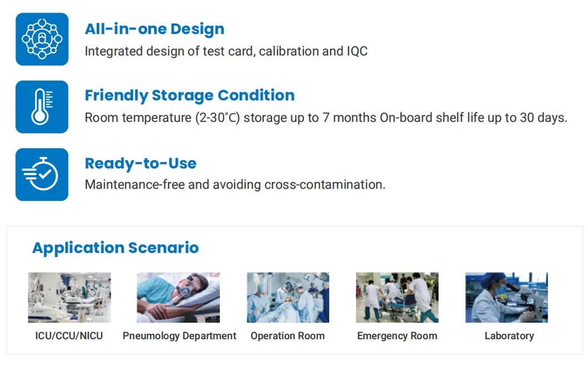Click the All-in-one Design network icon
Viewport: 588px width, 371px height.
42,39
